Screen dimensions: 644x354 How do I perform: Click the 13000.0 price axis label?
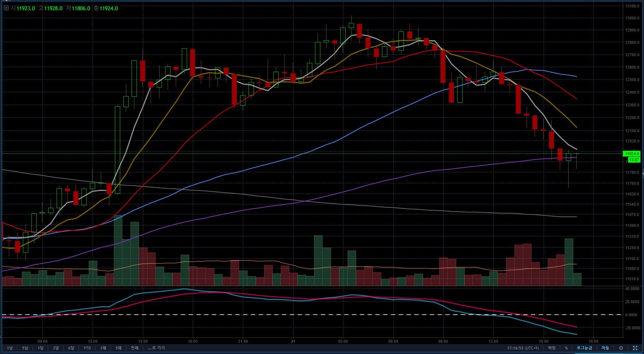coord(632,18)
